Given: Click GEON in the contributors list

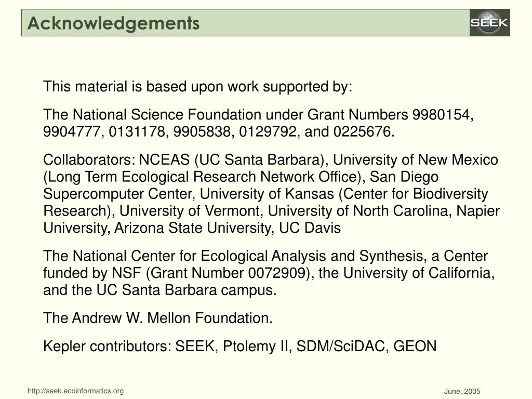Looking at the screenshot, I should click(x=415, y=347).
